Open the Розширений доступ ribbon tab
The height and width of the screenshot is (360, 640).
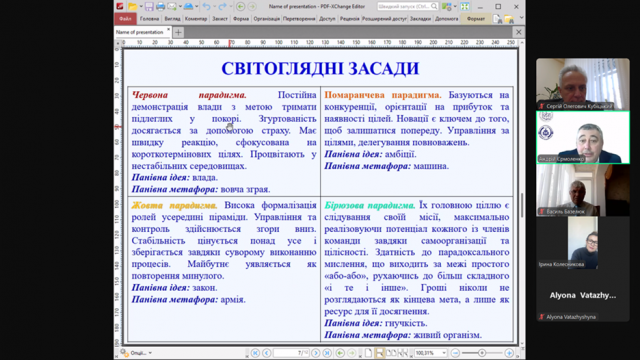[384, 19]
